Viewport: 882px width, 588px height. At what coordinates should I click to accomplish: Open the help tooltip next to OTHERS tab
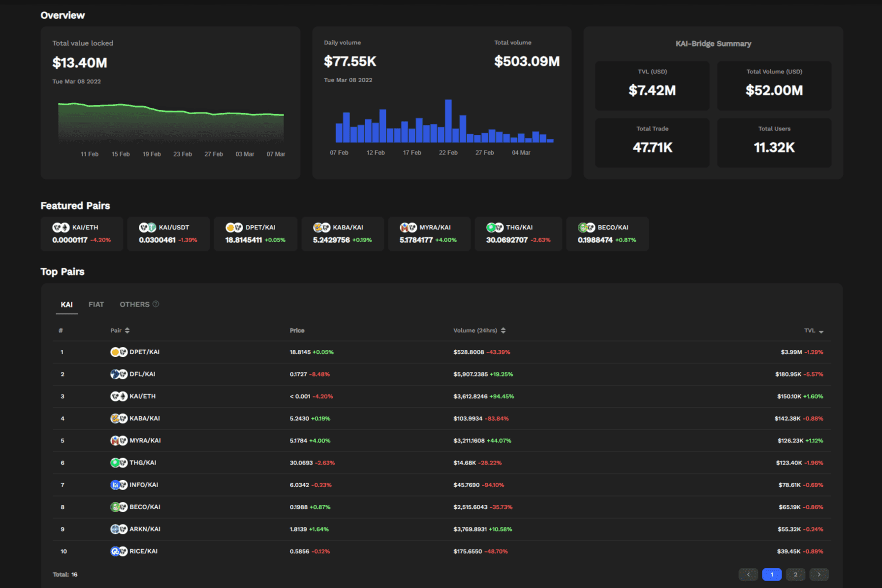[x=157, y=304]
